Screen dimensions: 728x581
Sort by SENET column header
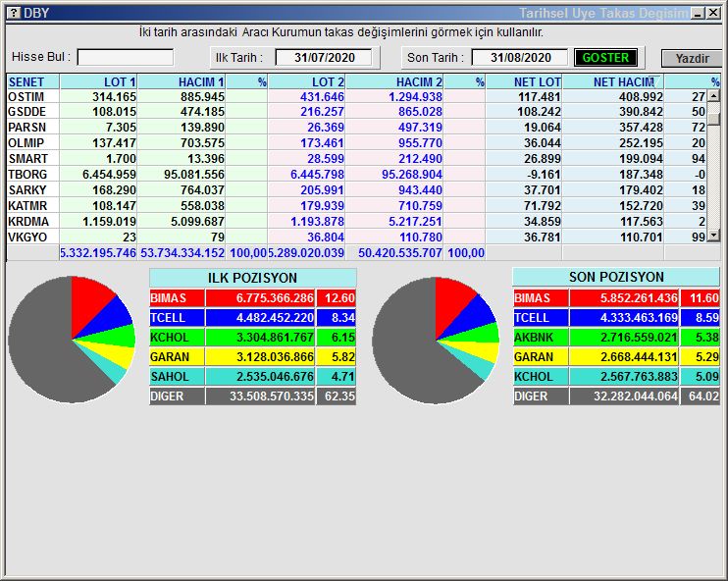[33, 81]
